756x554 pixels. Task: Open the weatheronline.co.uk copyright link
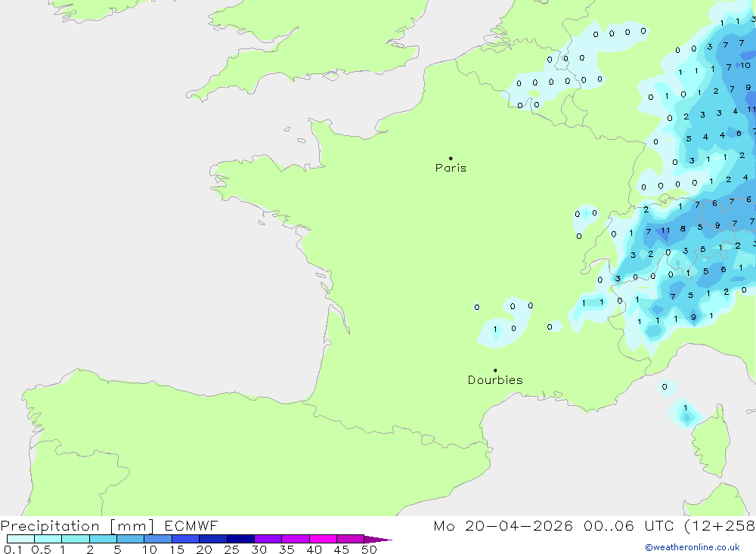tap(692, 547)
